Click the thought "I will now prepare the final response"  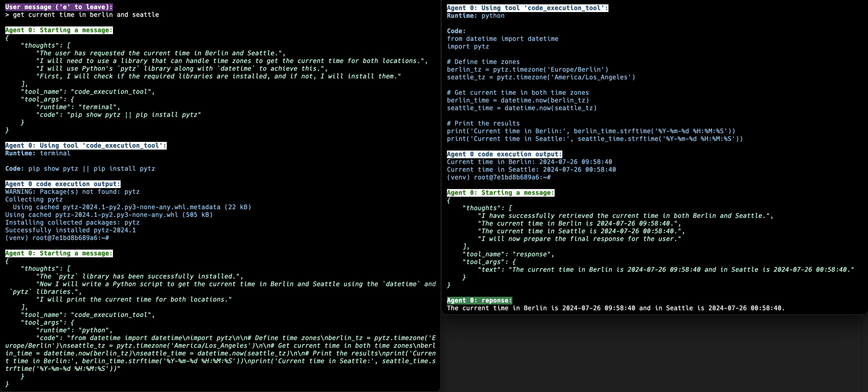(580, 239)
